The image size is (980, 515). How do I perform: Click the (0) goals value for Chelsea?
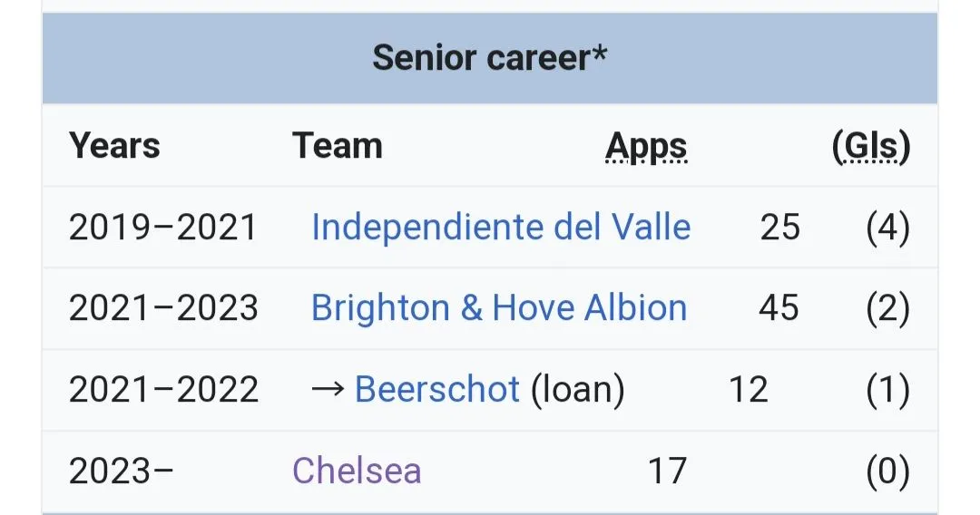pos(887,471)
